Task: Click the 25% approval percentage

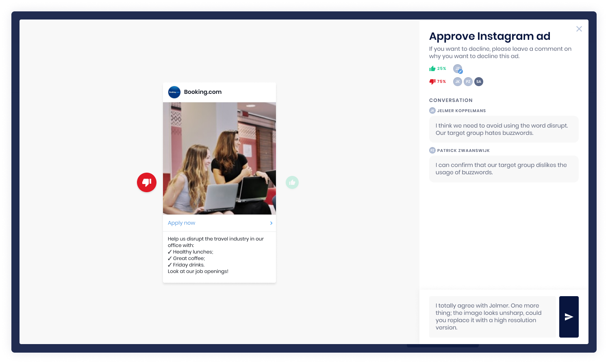Action: point(442,69)
